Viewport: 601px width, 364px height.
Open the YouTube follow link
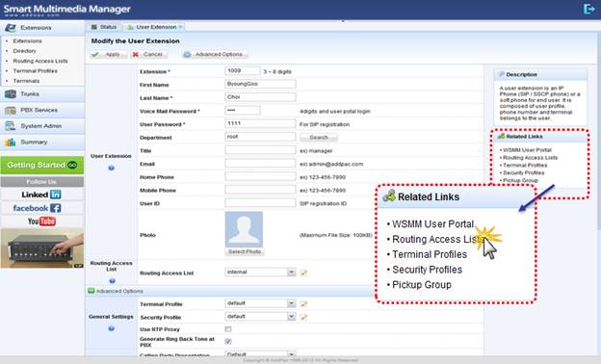coord(41,221)
